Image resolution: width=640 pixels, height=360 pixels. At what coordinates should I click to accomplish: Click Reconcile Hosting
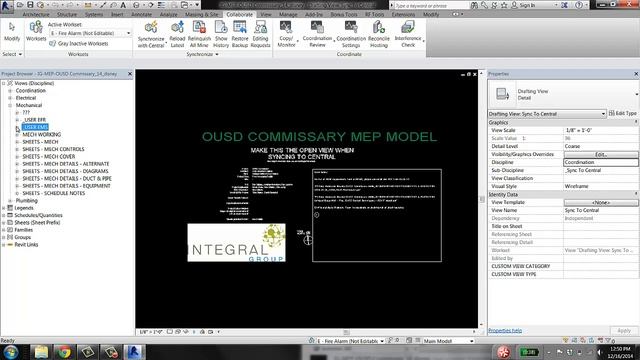click(378, 35)
